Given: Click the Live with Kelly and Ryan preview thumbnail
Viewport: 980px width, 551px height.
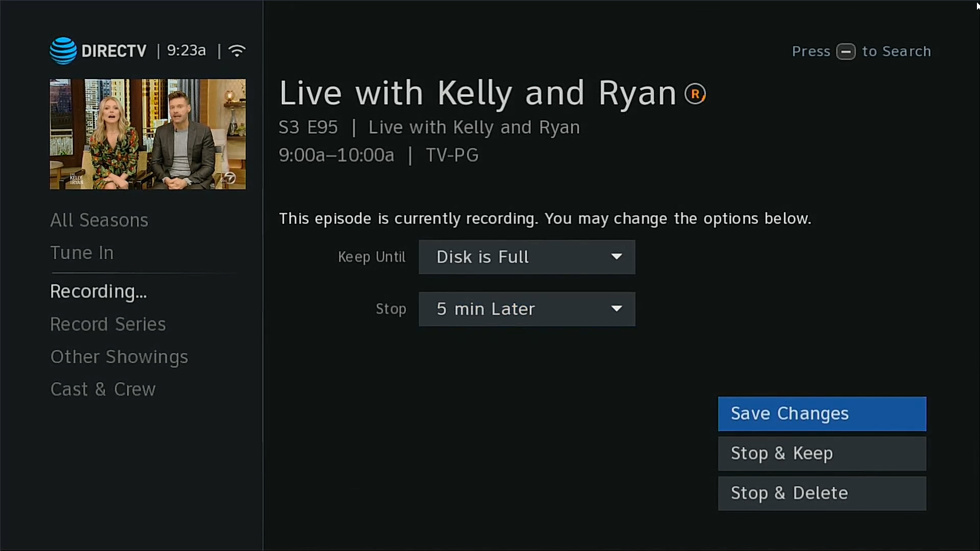Looking at the screenshot, I should click(x=148, y=134).
